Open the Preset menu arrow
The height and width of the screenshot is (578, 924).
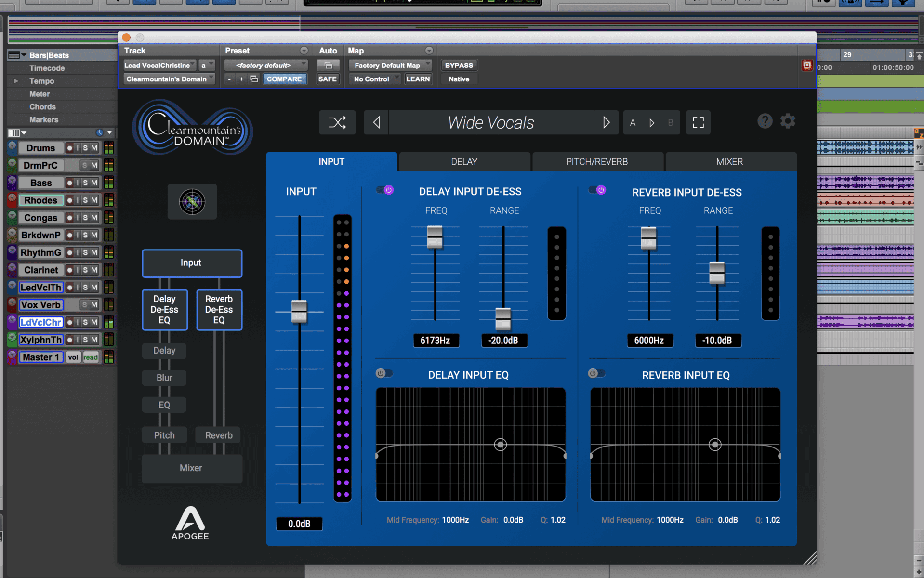tap(304, 51)
